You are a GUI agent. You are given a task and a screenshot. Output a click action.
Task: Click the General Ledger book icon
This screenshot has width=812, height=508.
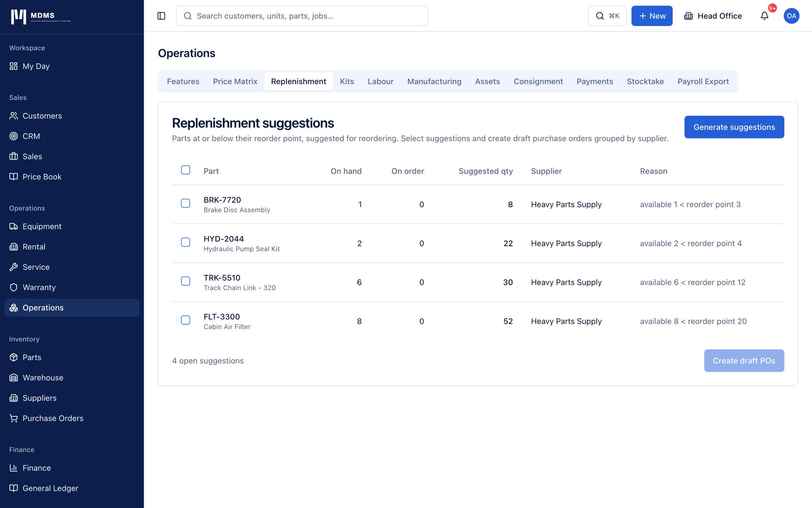pos(14,488)
